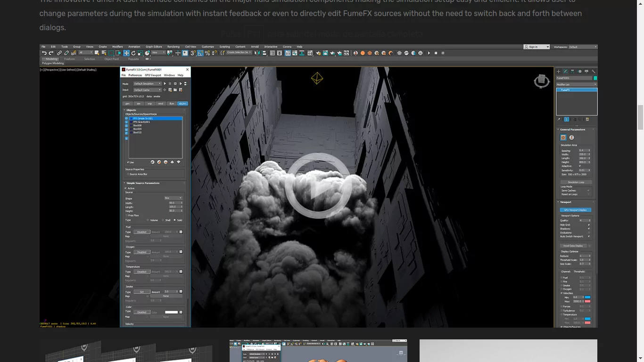Toggle the Adaptive checkbox
The height and width of the screenshot is (362, 644).
pos(580,166)
